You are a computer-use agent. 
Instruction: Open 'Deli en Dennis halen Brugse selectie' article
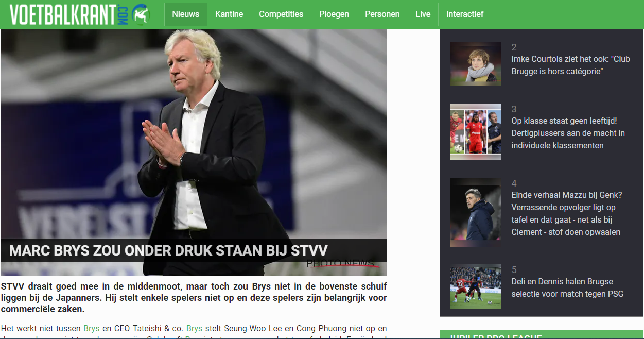click(567, 288)
